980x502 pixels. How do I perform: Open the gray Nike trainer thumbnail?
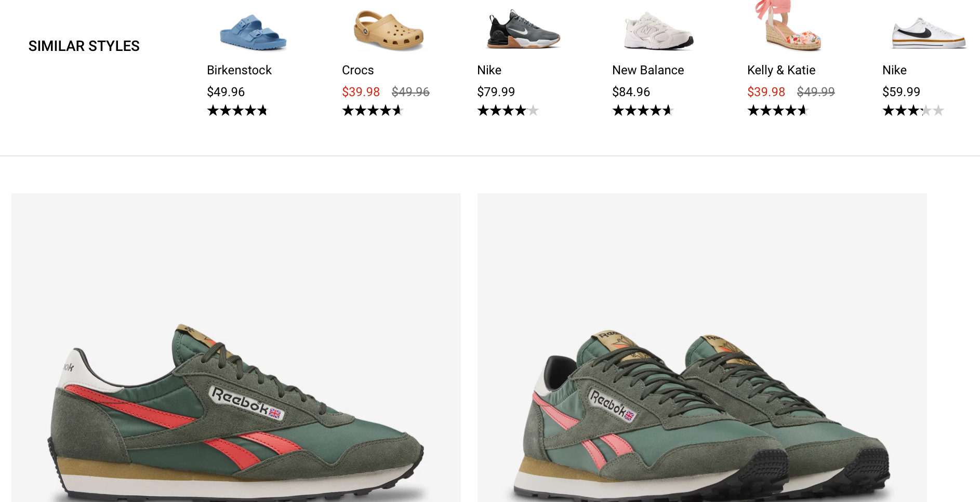coord(524,30)
